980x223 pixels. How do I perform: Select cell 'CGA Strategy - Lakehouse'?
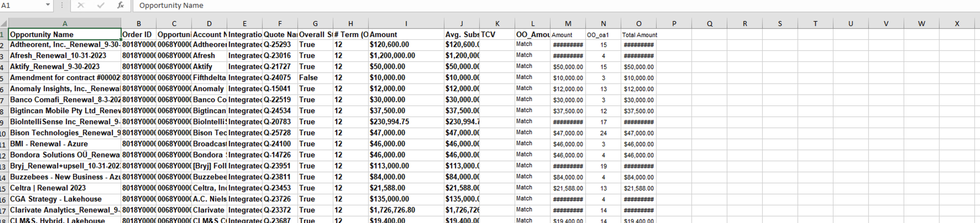65,199
